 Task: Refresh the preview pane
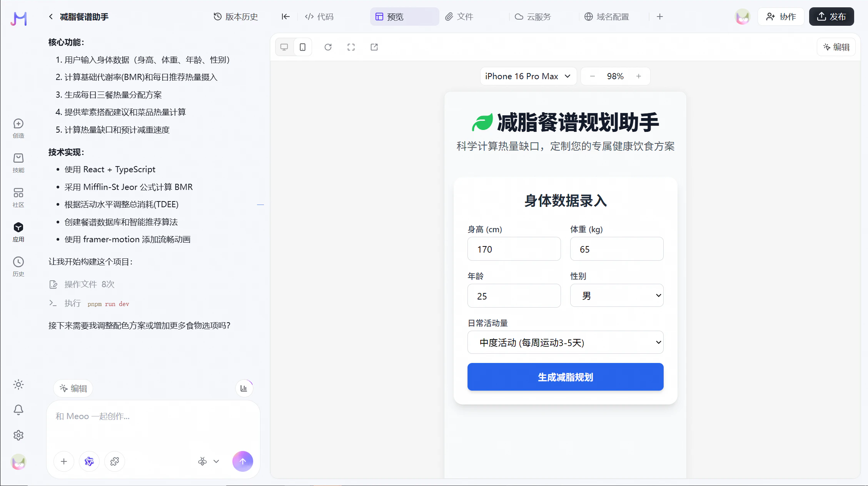point(328,47)
